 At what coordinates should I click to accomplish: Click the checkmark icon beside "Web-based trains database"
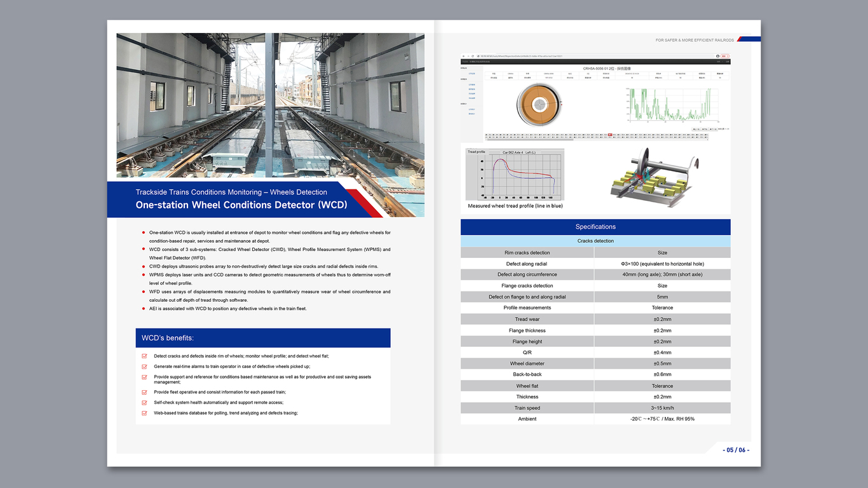(145, 413)
